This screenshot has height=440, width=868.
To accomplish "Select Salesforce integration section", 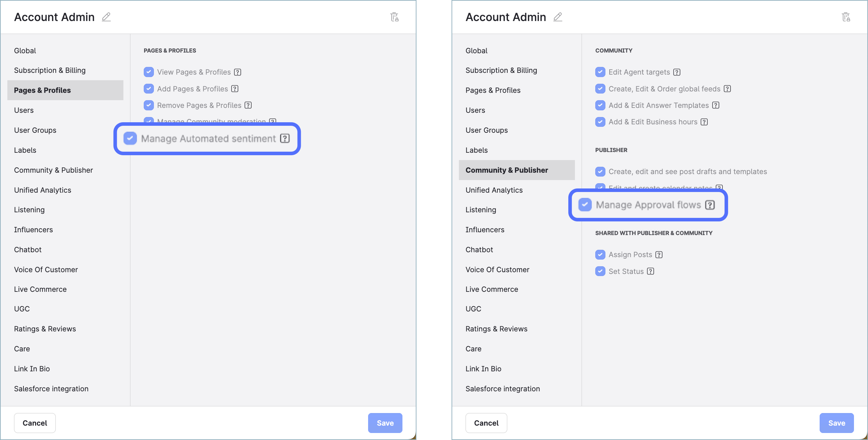I will point(51,389).
